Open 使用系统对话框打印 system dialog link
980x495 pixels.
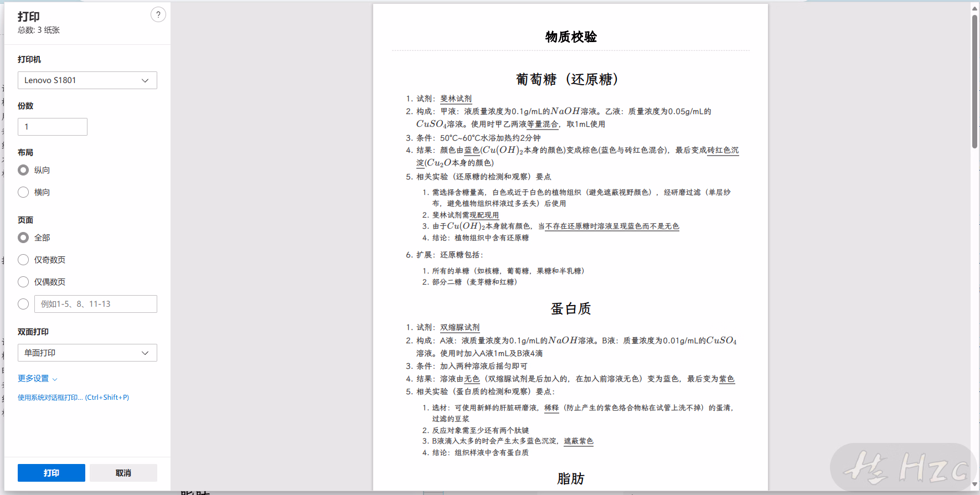[x=73, y=398]
